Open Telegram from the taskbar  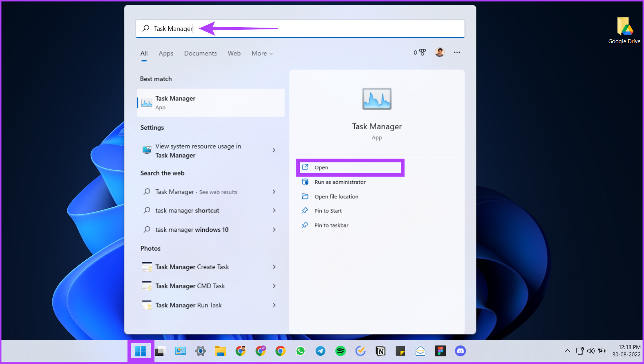(x=321, y=351)
